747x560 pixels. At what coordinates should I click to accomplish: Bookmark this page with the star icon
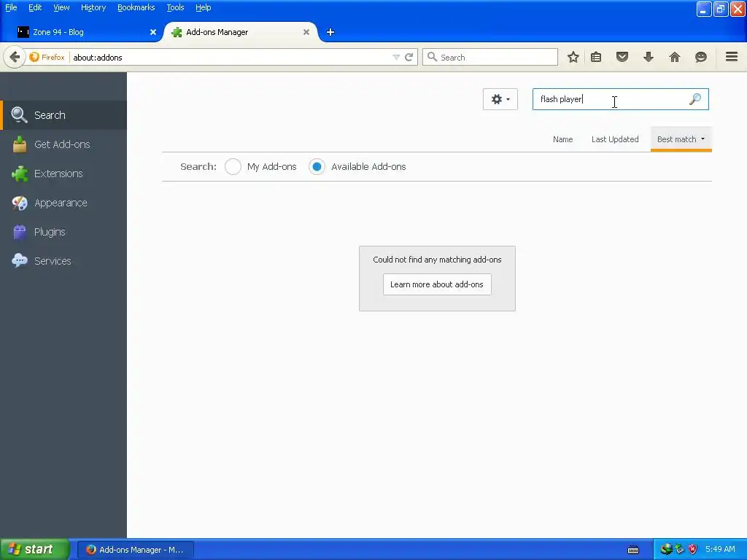click(x=573, y=57)
